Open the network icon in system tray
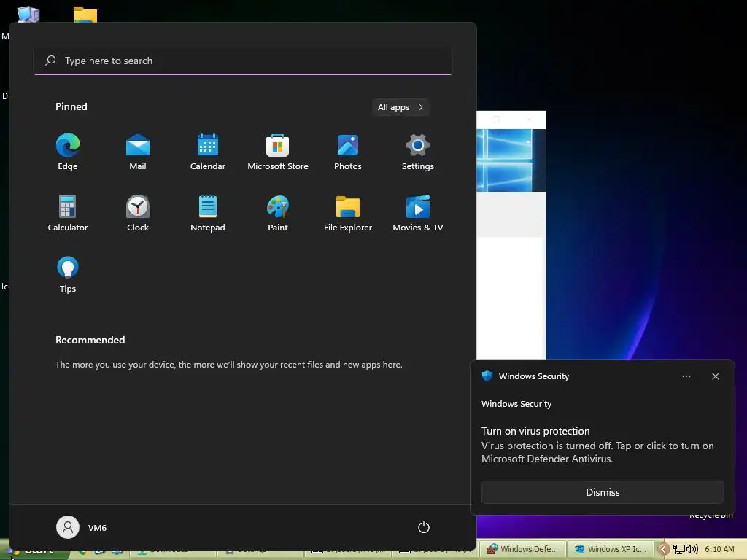The image size is (747, 560). [x=678, y=550]
